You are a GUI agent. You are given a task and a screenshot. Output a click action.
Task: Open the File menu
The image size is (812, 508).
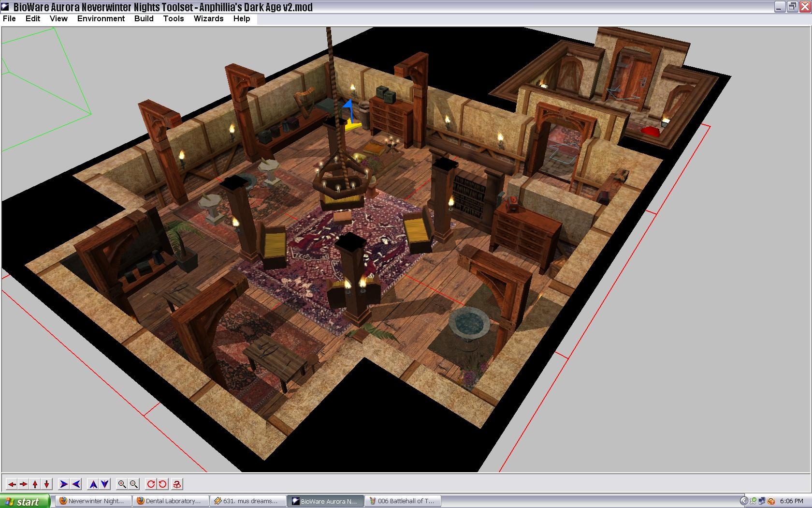(9, 18)
